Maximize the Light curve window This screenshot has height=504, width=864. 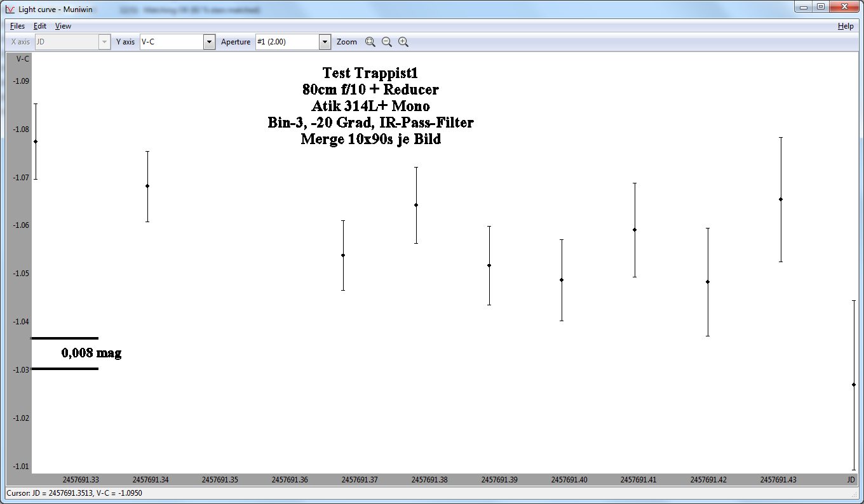point(820,6)
